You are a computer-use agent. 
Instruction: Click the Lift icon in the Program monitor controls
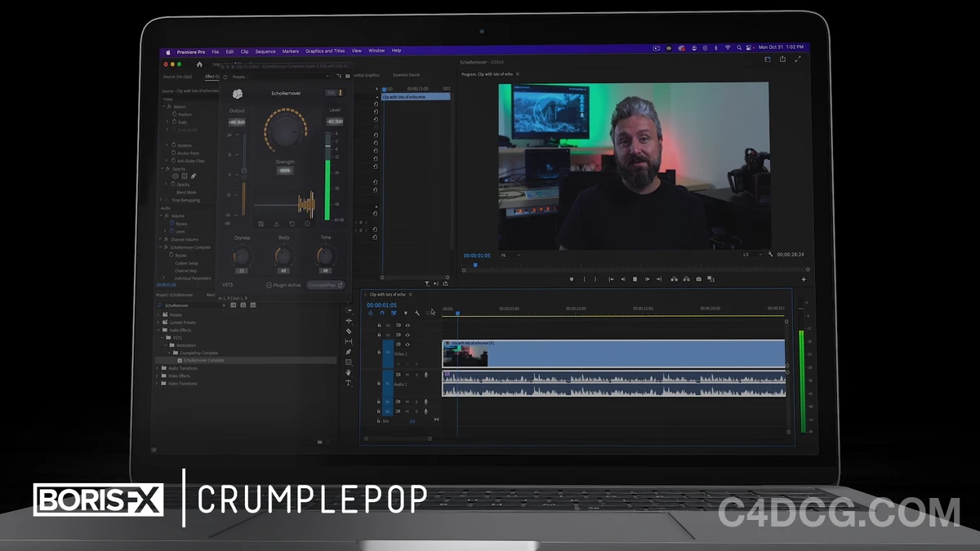pyautogui.click(x=673, y=279)
